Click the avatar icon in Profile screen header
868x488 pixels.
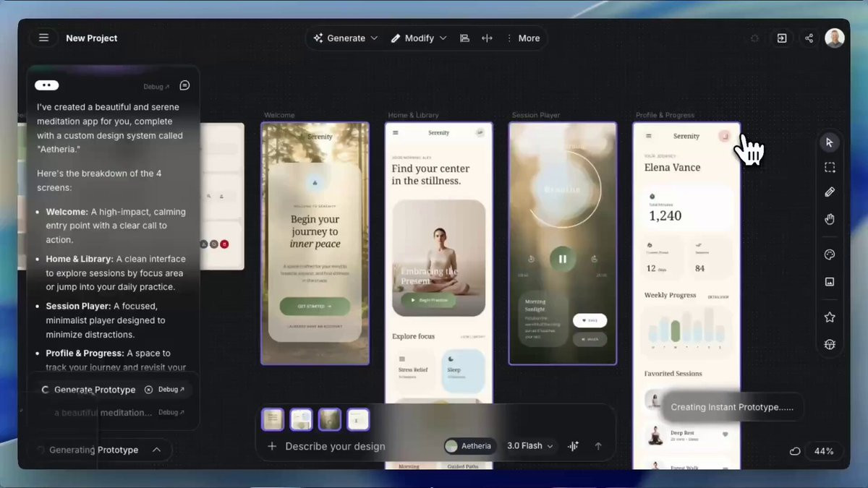click(724, 136)
